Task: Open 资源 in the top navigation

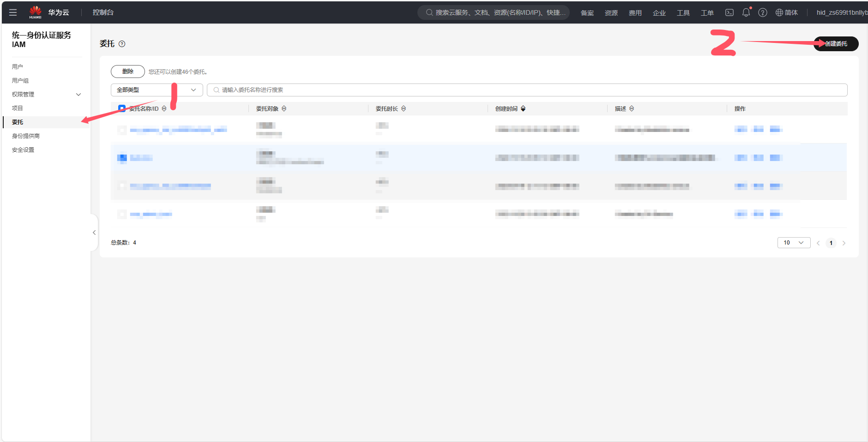Action: [611, 12]
